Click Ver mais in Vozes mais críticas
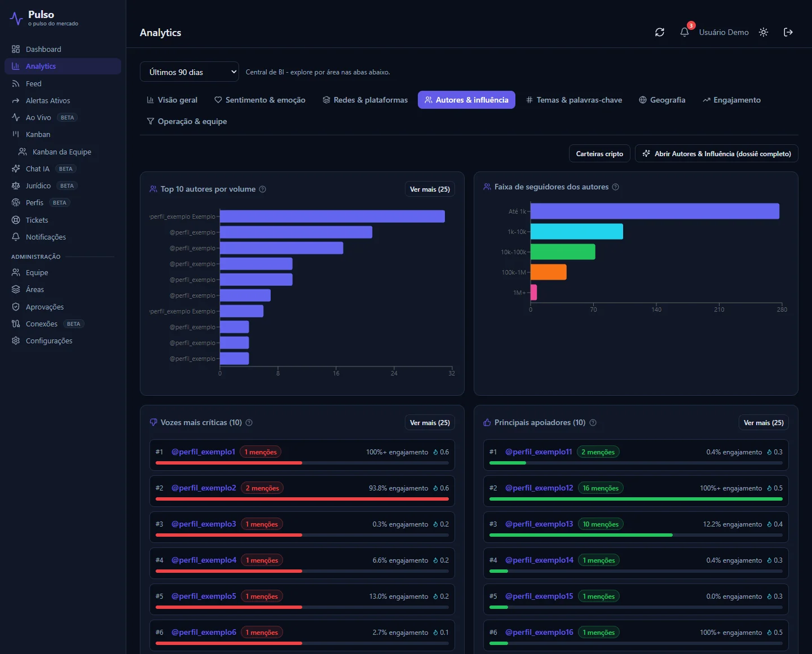The width and height of the screenshot is (812, 654). (x=430, y=422)
